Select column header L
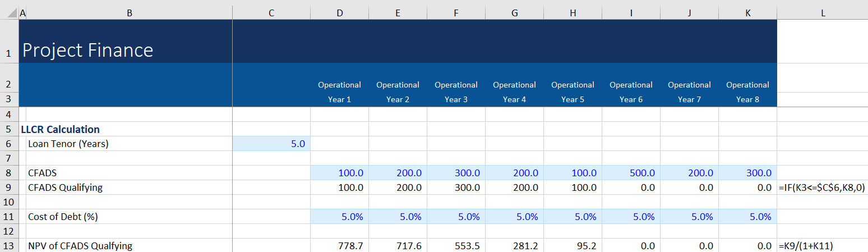Viewport: 868px width, 252px height. (x=822, y=13)
